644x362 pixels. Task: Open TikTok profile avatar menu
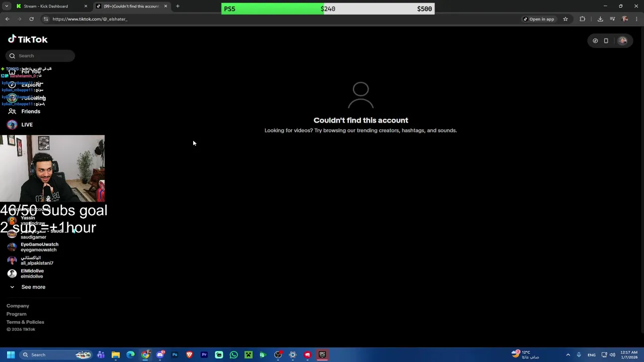click(x=623, y=41)
